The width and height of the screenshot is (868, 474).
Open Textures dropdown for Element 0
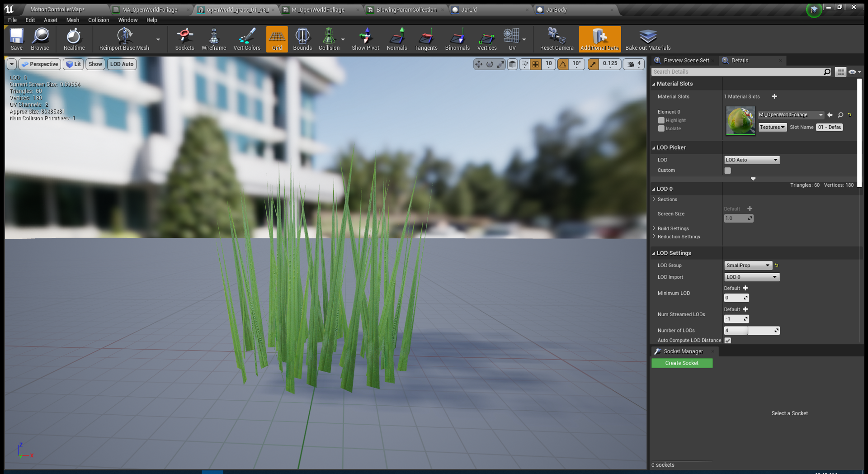point(772,127)
